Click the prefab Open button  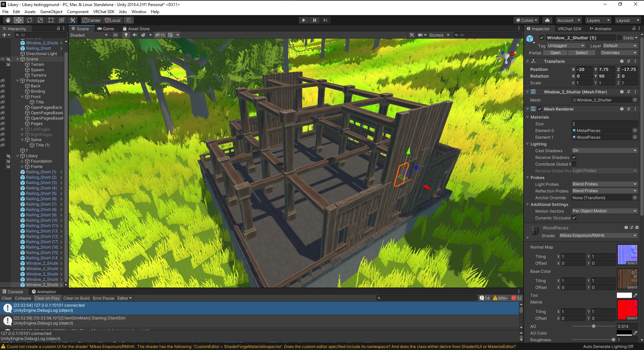555,53
